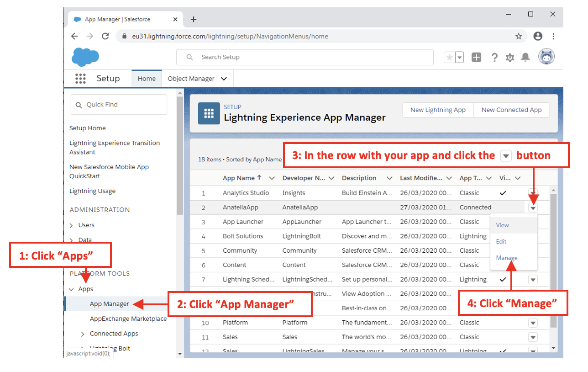The width and height of the screenshot is (588, 372).
Task: Open the global actions plus icon
Action: (x=476, y=57)
